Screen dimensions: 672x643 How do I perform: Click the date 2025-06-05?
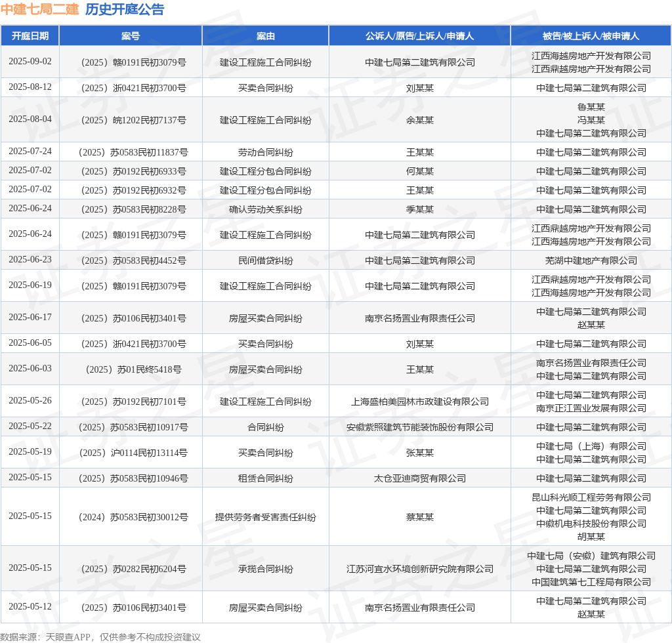(x=30, y=344)
